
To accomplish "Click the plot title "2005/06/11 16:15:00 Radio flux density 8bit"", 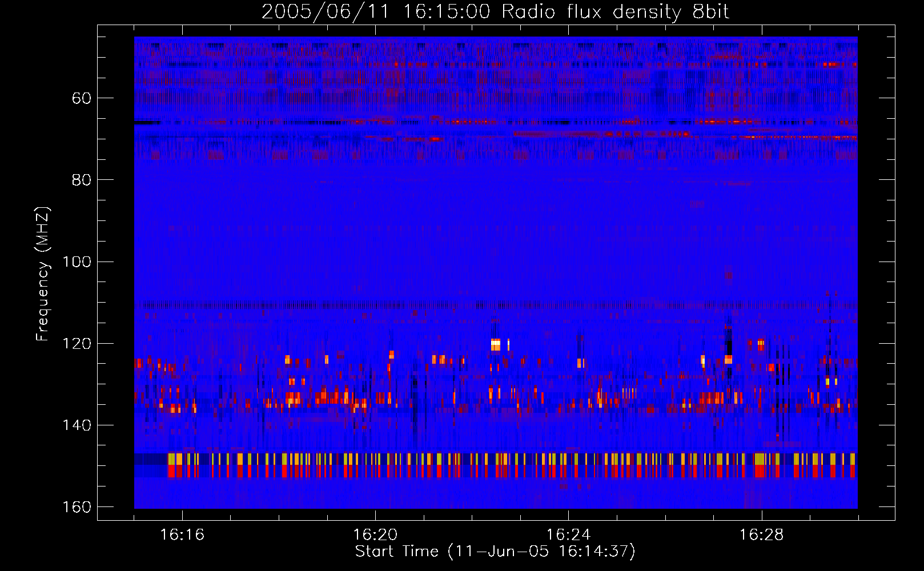I will tap(496, 12).
